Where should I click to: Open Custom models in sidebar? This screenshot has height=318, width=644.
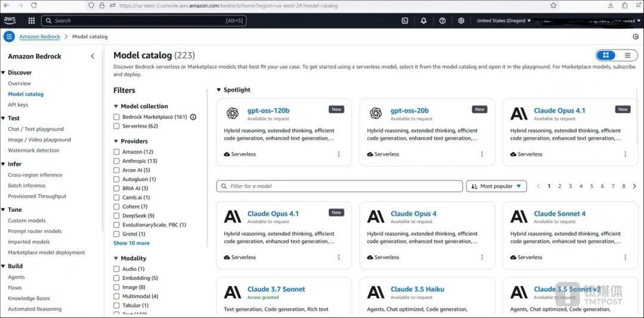(27, 220)
